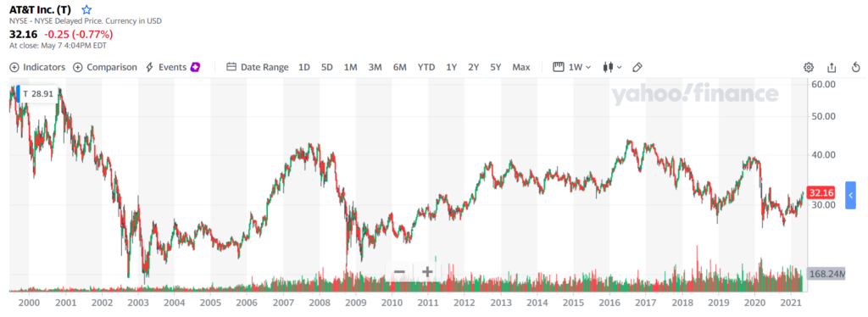
Task: Click the 2003 year axis label
Action: coord(137,303)
